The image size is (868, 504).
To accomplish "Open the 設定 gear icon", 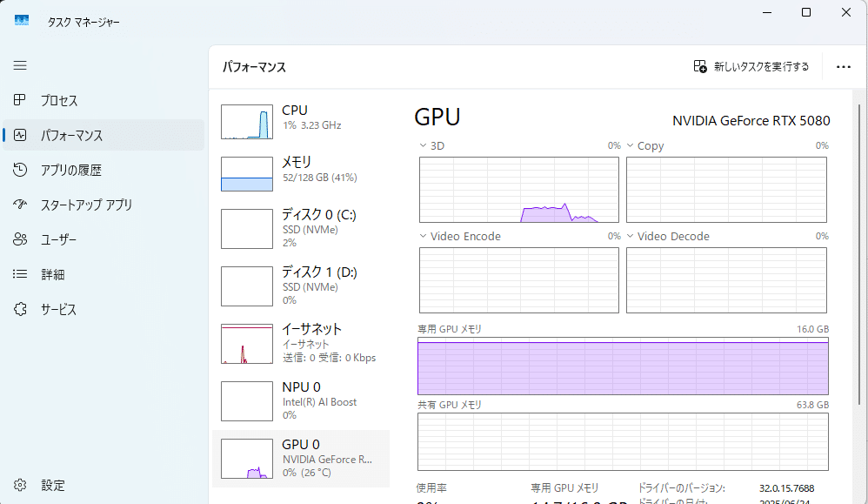I will coord(21,486).
